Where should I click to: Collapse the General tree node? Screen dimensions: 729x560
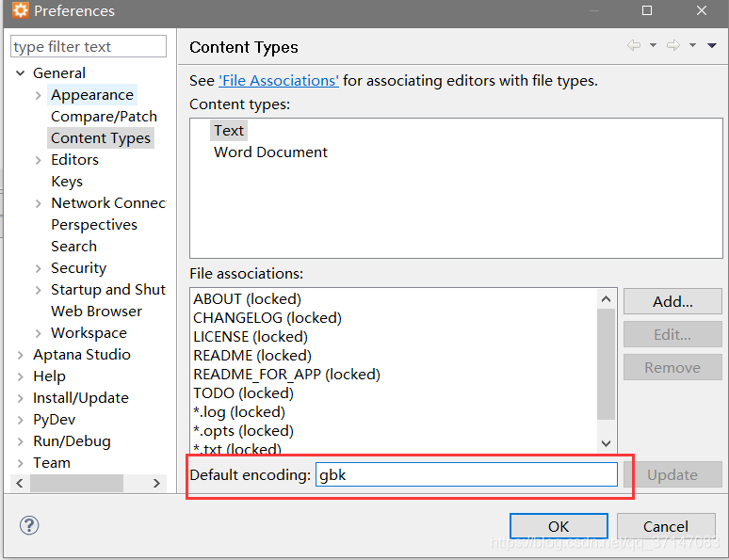coord(20,73)
